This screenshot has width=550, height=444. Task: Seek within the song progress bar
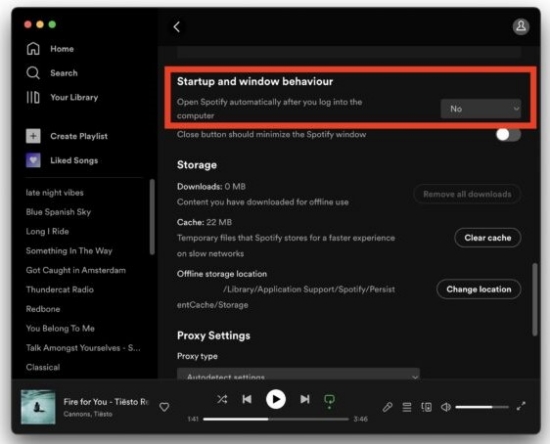[276, 419]
